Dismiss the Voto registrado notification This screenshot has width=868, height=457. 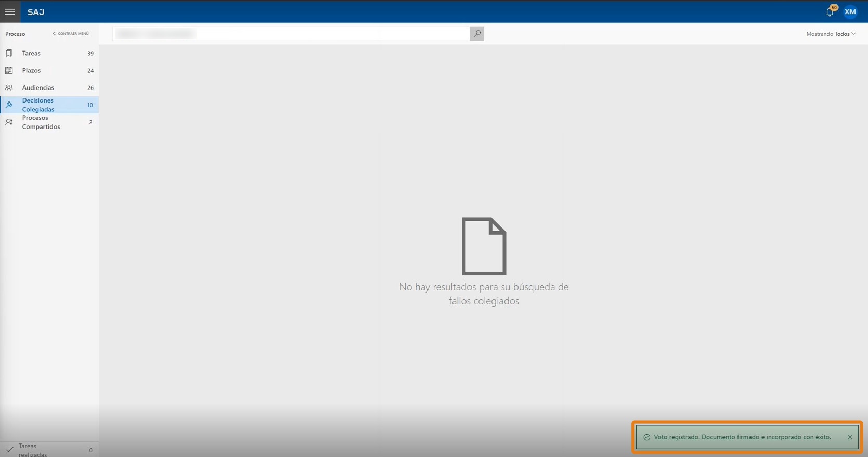point(850,437)
